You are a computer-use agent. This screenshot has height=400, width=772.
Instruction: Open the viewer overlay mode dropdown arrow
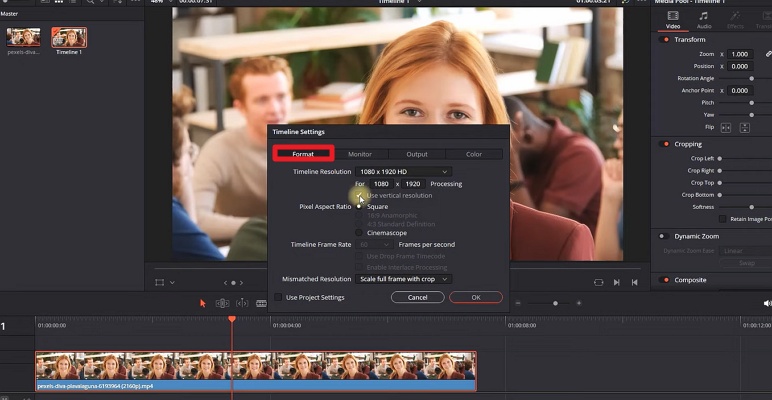172,282
